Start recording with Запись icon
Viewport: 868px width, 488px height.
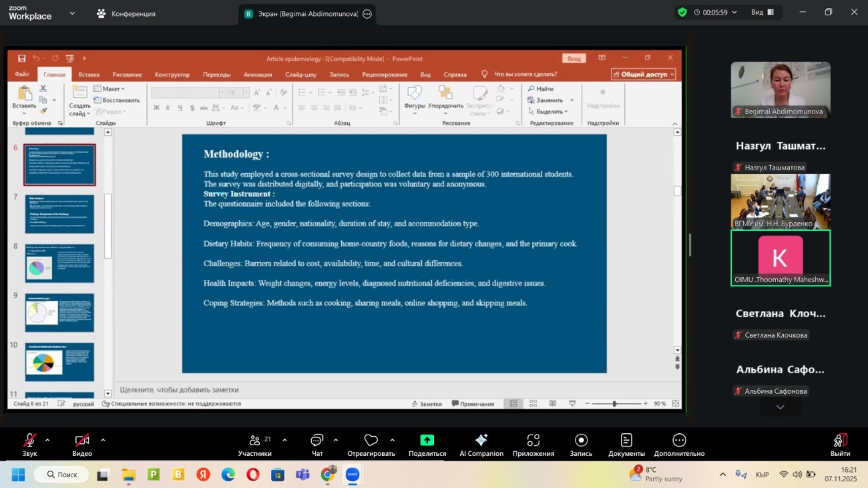pos(581,441)
